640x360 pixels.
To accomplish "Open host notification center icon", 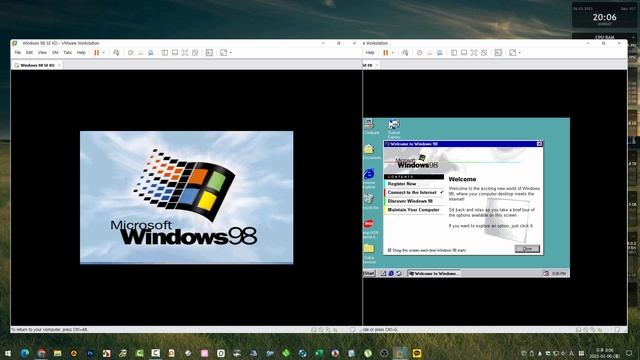I will point(629,353).
